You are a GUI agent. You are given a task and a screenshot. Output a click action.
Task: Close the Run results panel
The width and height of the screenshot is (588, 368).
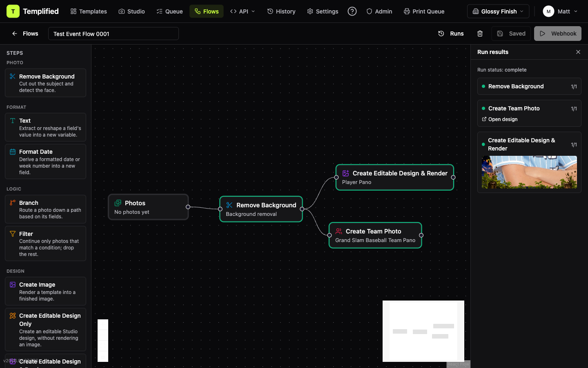pyautogui.click(x=578, y=52)
